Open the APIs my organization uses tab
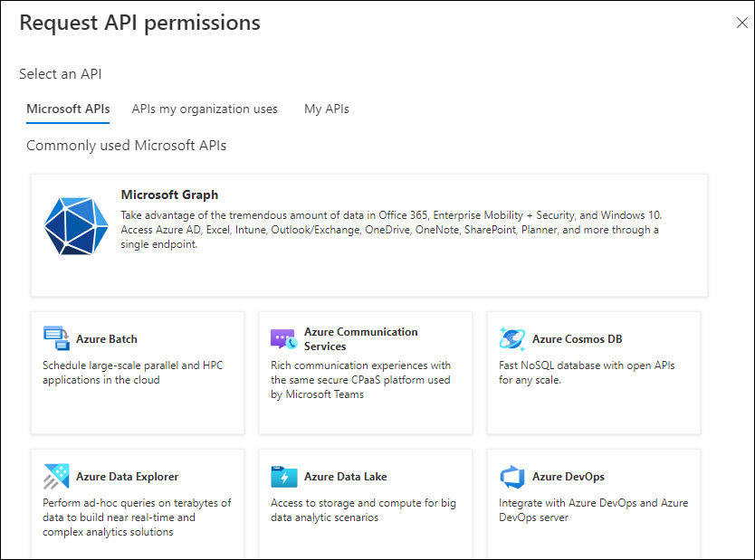The width and height of the screenshot is (755, 560). pos(205,109)
